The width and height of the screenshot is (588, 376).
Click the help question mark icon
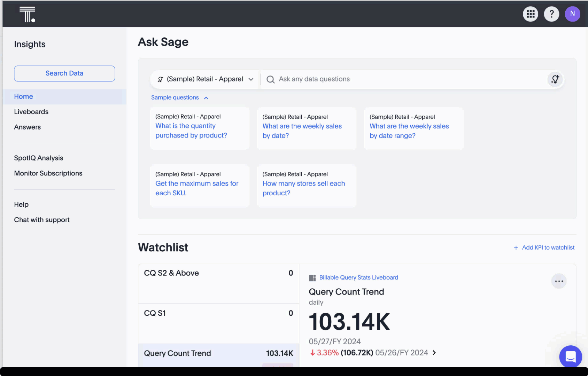coord(551,14)
